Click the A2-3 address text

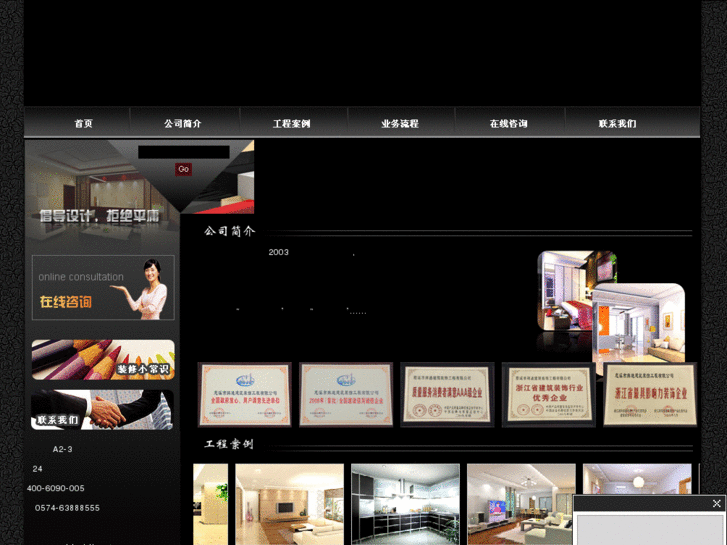coord(63,449)
